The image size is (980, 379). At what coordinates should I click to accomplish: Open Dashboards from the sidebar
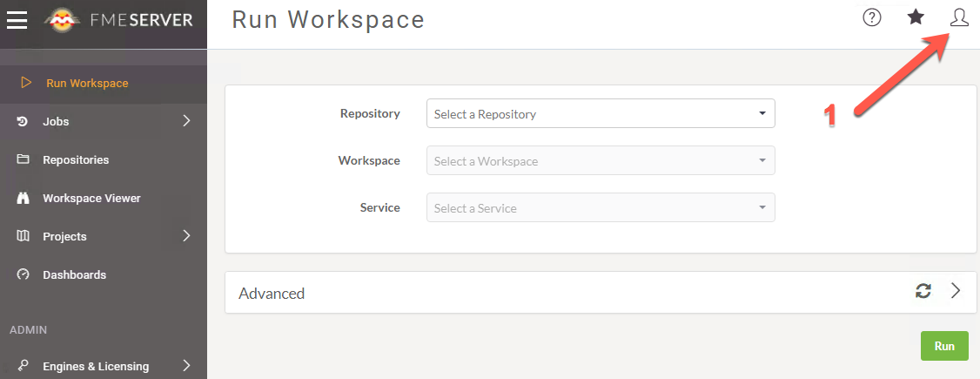(x=74, y=275)
